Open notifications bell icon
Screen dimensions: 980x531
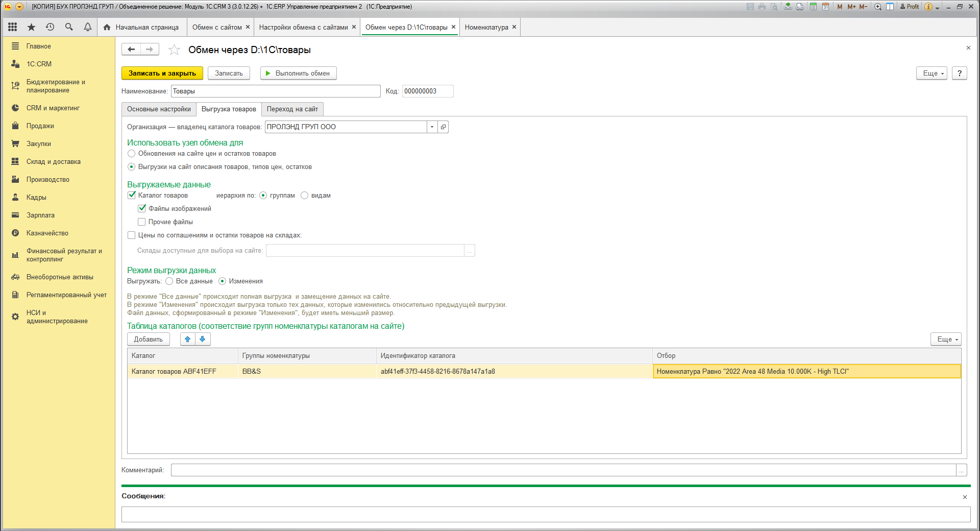[x=88, y=27]
